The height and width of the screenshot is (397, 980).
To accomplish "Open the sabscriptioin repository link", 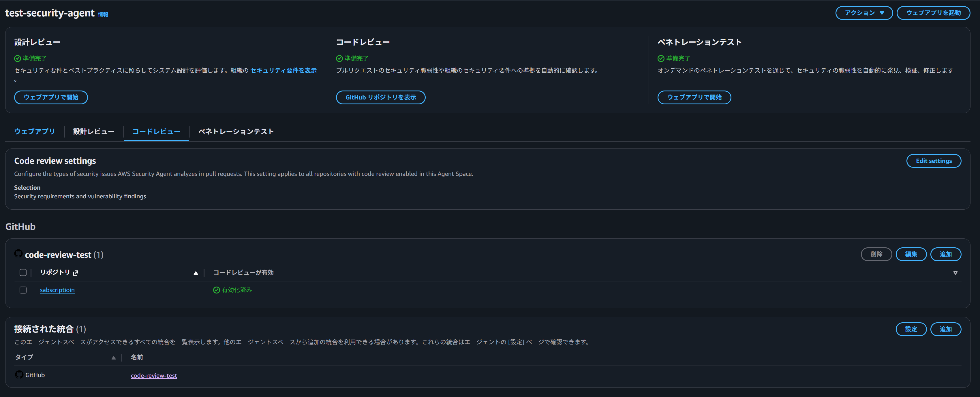I will (57, 290).
